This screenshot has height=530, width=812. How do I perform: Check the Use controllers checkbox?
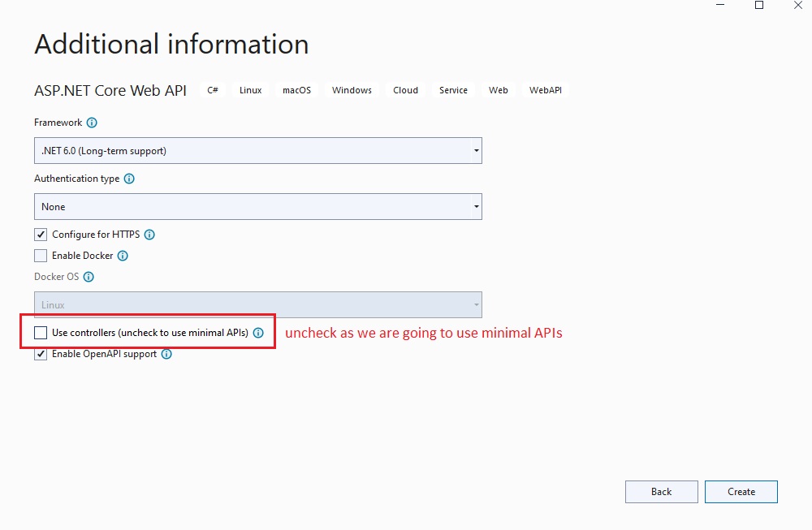[x=41, y=333]
